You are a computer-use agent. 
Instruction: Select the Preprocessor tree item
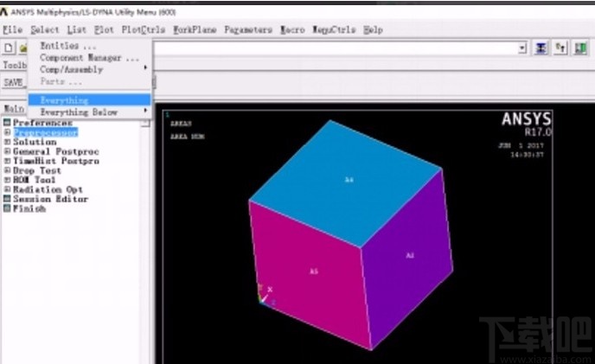(x=46, y=132)
